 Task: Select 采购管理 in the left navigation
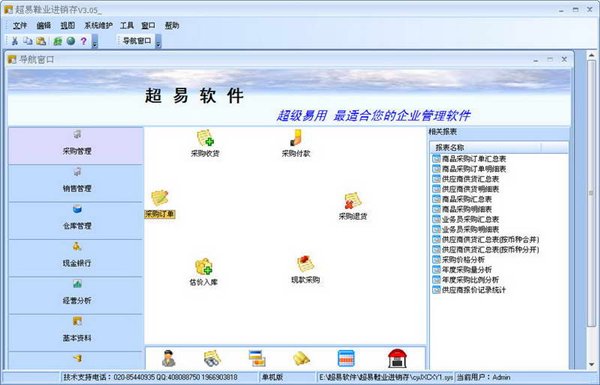76,146
